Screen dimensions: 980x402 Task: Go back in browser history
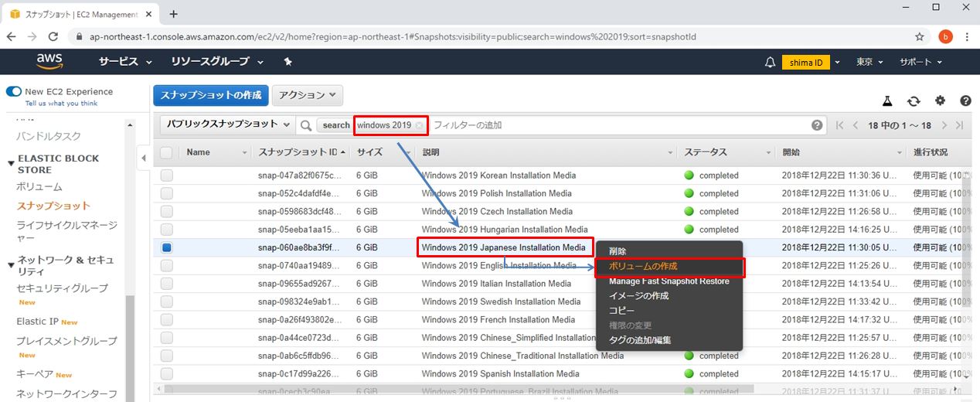(x=12, y=36)
